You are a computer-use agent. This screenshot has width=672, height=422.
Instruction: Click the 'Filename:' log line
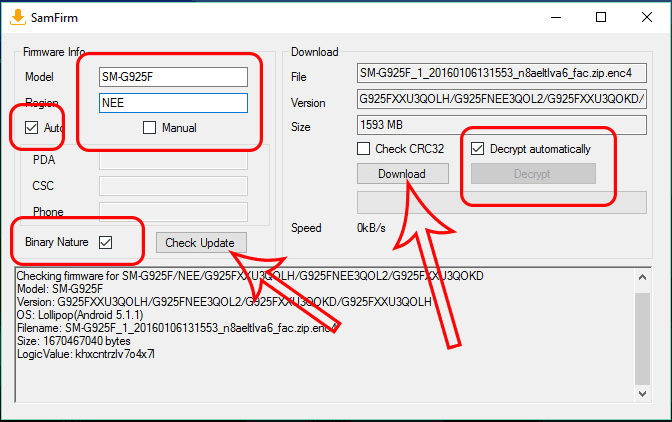177,328
